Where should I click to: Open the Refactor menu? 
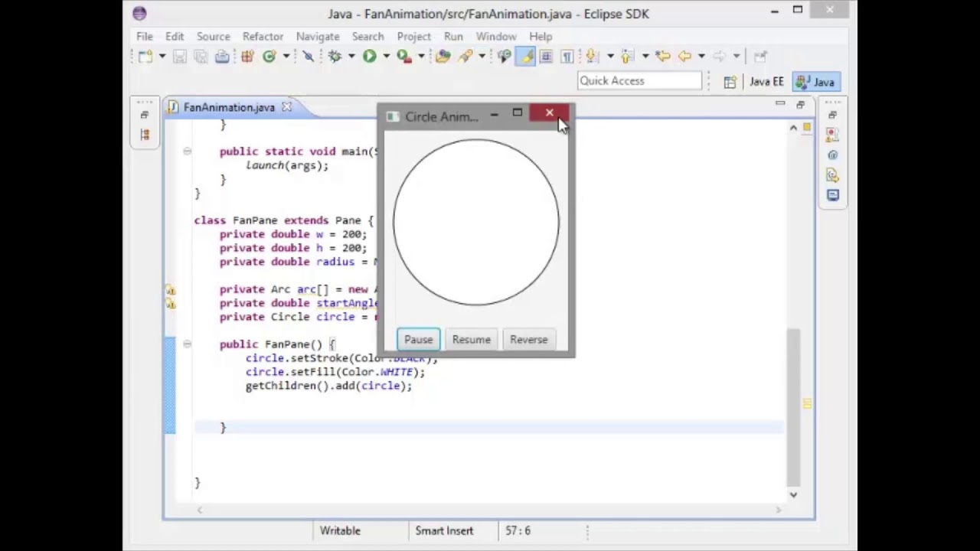[263, 36]
